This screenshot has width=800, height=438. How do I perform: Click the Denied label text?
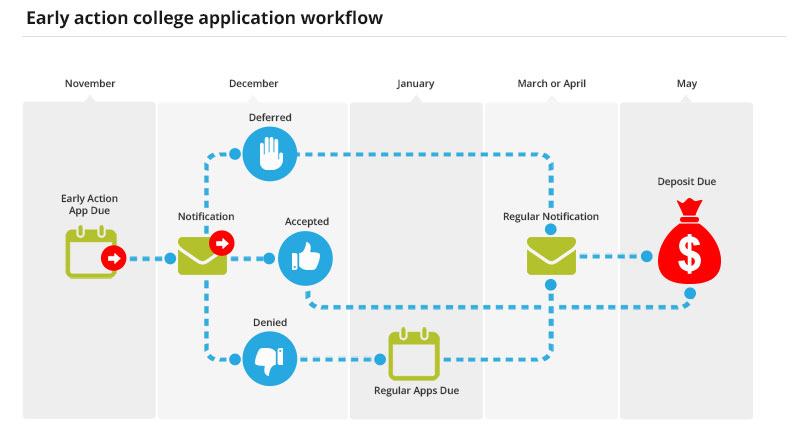click(x=270, y=323)
